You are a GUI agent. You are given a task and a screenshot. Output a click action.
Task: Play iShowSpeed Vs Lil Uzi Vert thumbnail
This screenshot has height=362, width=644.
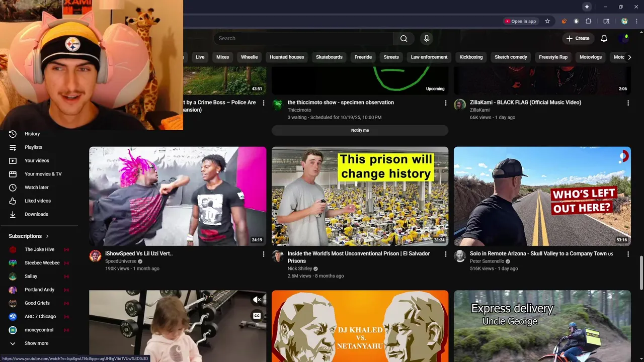(x=178, y=196)
